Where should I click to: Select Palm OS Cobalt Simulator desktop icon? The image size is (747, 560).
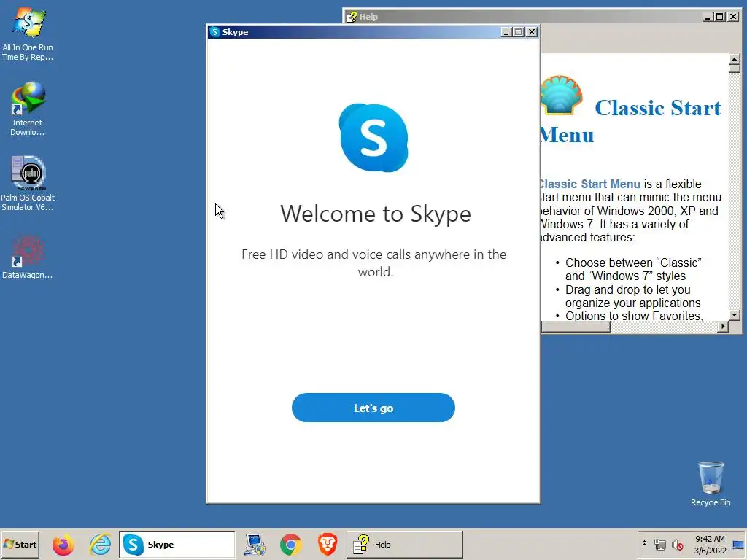pyautogui.click(x=28, y=183)
